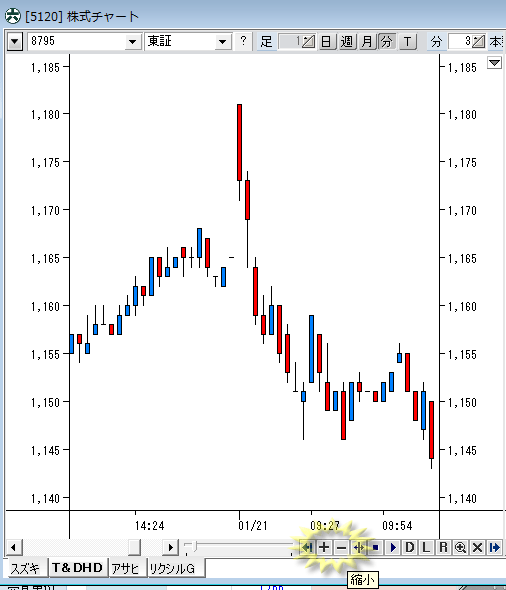Click the 株式チャート window app icon
The height and width of the screenshot is (590, 506).
coord(12,16)
